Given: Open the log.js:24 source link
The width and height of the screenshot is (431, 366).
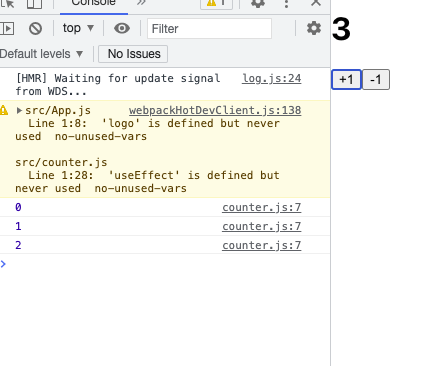Looking at the screenshot, I should click(x=272, y=78).
